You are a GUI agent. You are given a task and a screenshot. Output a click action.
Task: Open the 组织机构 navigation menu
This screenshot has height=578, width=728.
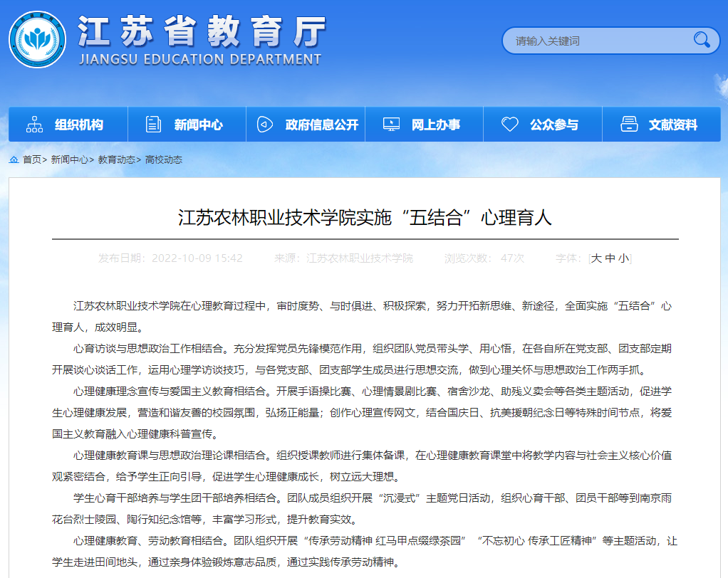coord(79,125)
